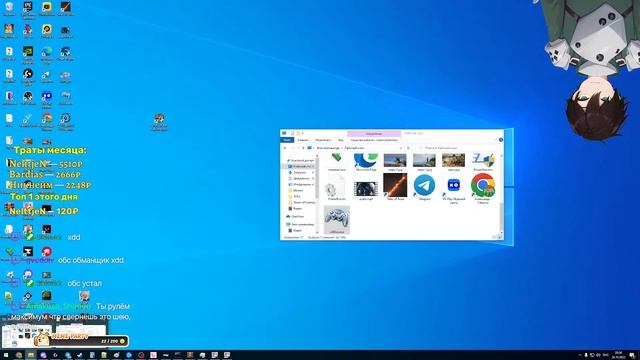Image resolution: width=640 pixels, height=360 pixels.
Task: Select the Google Chrome shortcut in Explorer
Action: (x=483, y=188)
